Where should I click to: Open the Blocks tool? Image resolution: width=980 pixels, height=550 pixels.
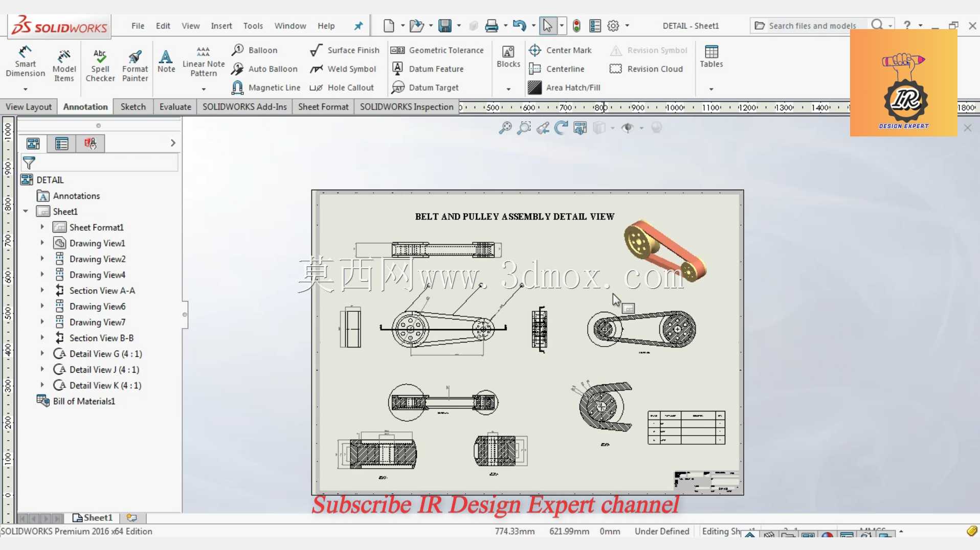[508, 57]
